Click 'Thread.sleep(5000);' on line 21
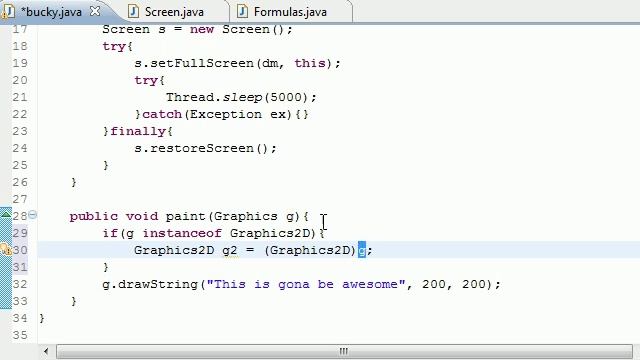640x360 pixels. [241, 97]
